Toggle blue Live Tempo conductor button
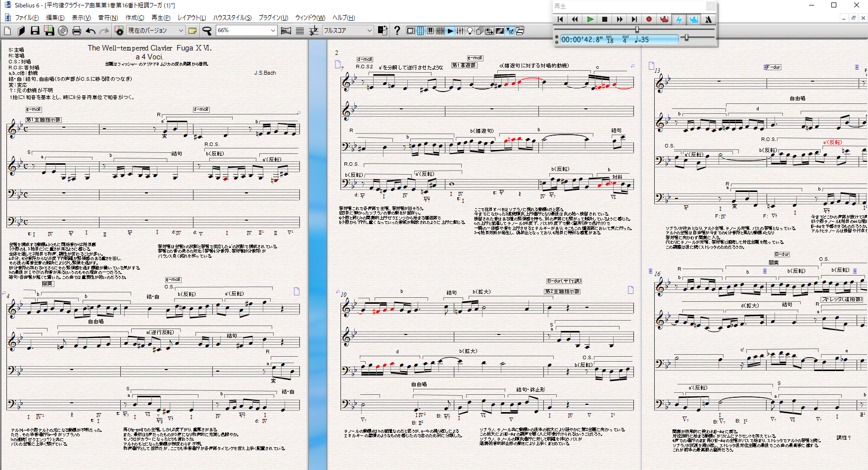This screenshot has width=868, height=470. [x=694, y=19]
